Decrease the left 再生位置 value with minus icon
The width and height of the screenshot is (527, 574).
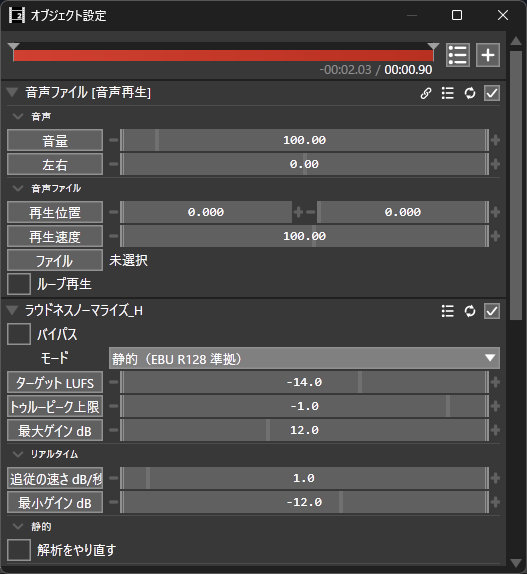tap(114, 212)
